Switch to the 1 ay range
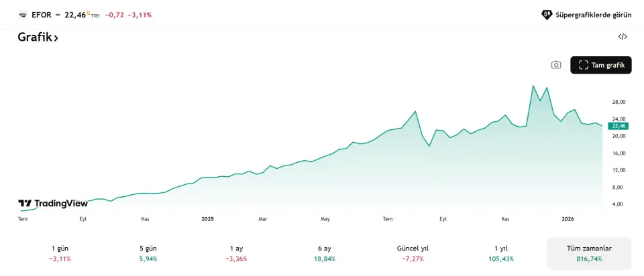Image resolution: width=644 pixels, height=276 pixels. pyautogui.click(x=236, y=253)
